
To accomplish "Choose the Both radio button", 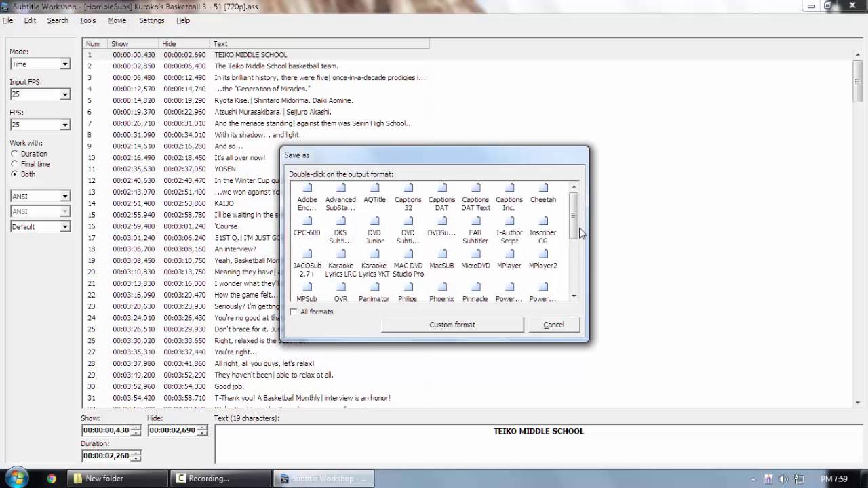I will point(14,174).
